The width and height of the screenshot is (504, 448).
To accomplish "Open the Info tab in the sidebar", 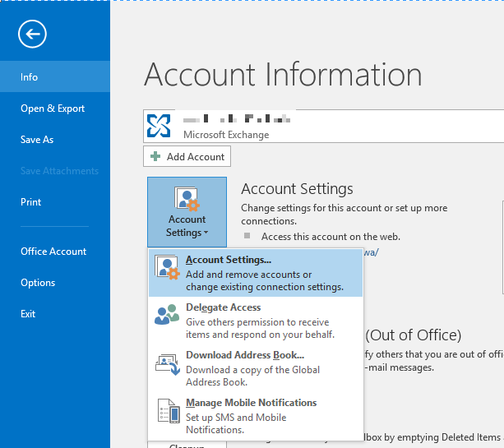I will coord(55,76).
